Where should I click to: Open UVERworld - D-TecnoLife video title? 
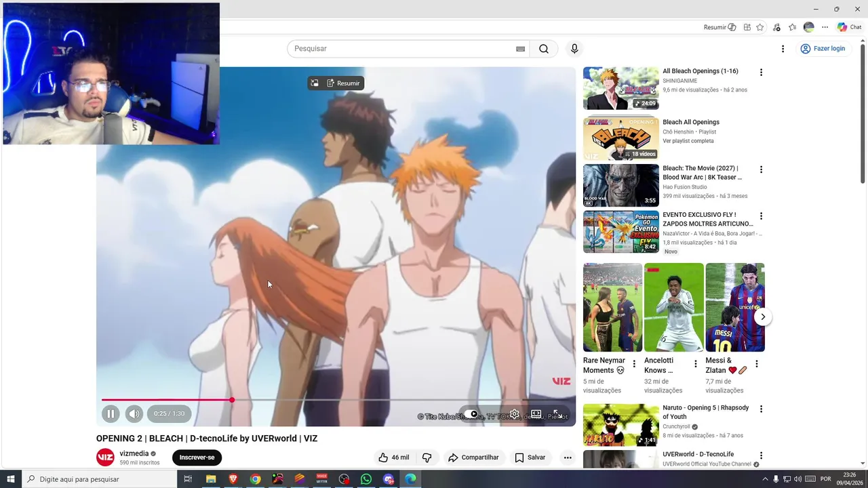698,454
